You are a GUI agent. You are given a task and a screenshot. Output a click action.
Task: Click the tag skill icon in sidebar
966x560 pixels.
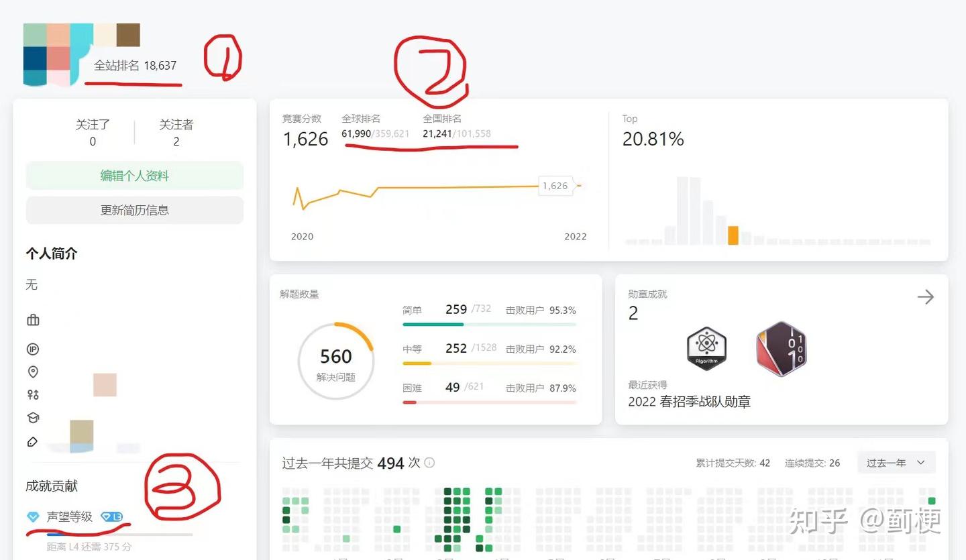click(x=32, y=441)
